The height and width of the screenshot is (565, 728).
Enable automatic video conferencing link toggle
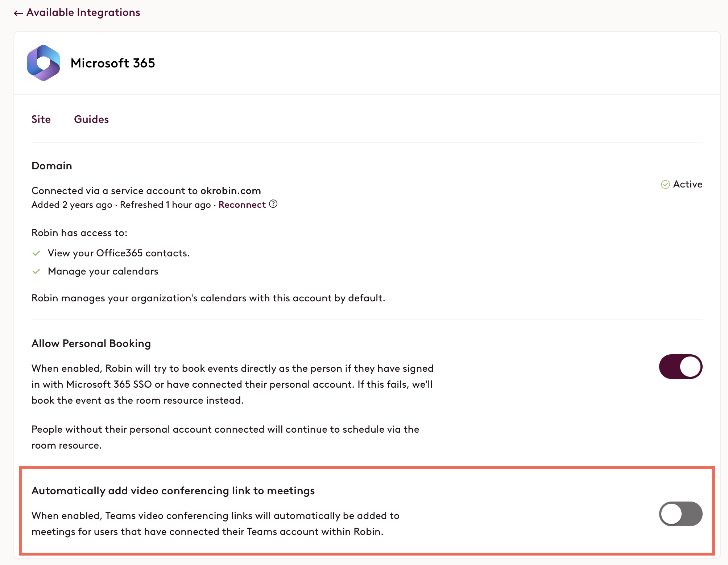pos(681,514)
